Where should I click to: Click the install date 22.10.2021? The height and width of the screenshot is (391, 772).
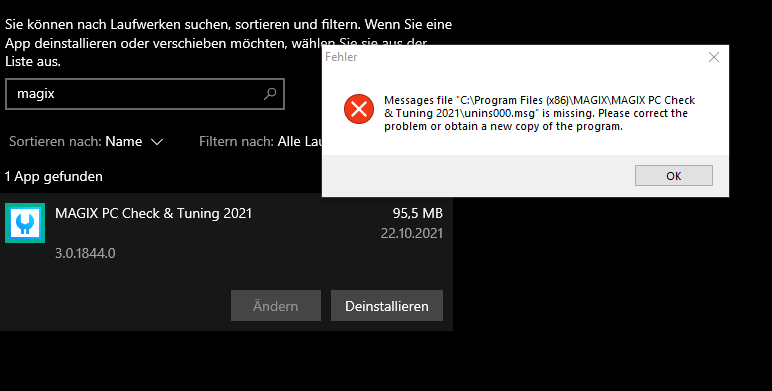[412, 233]
